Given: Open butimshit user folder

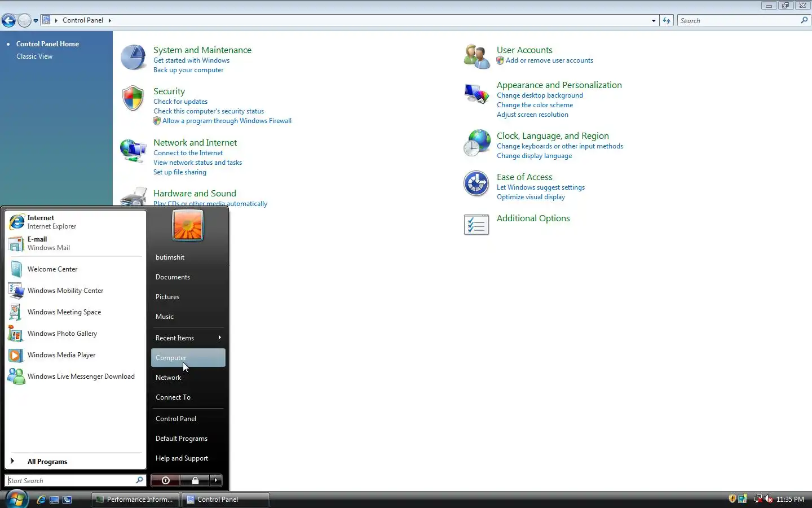Looking at the screenshot, I should pos(188,257).
